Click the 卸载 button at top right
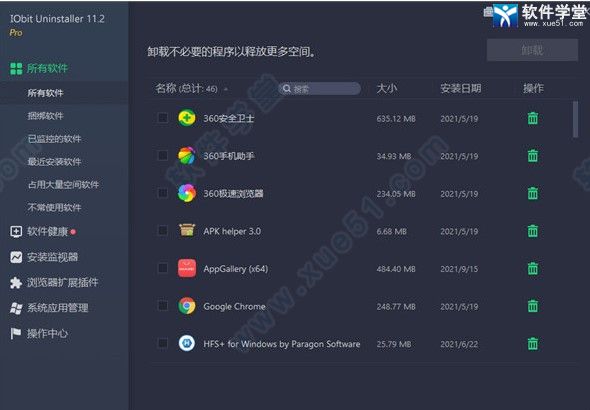Screen dimensions: 590x410 [x=532, y=50]
